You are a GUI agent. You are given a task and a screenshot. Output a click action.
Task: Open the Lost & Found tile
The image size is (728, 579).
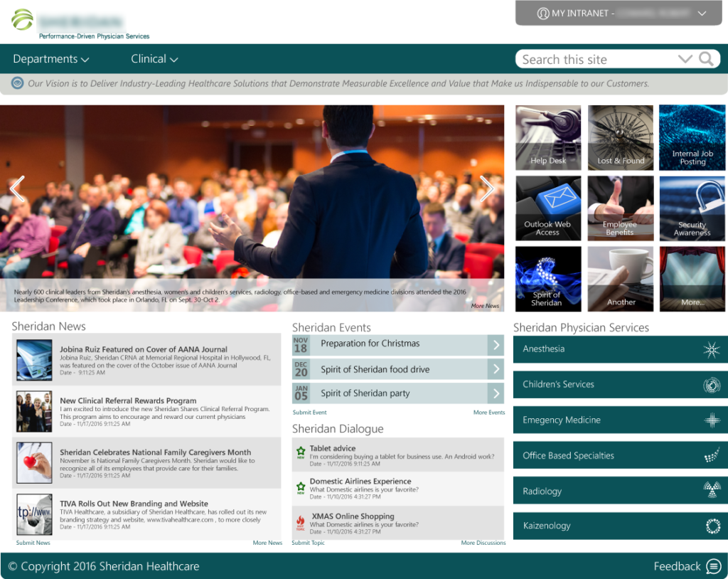[620, 137]
